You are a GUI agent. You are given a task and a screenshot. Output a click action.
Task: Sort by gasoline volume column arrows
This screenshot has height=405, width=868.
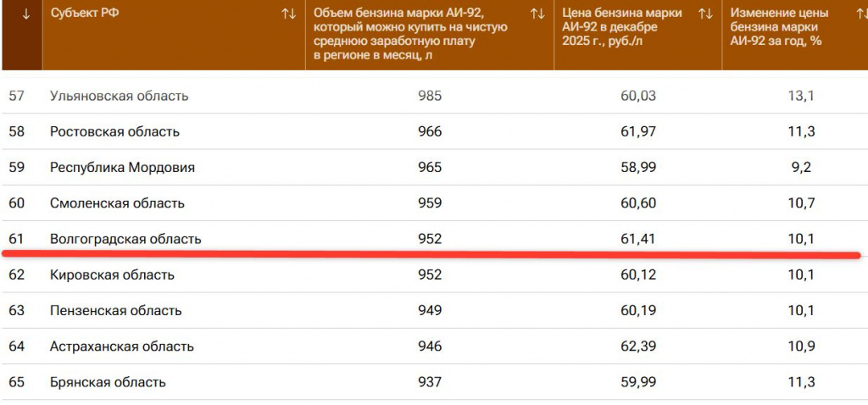537,14
